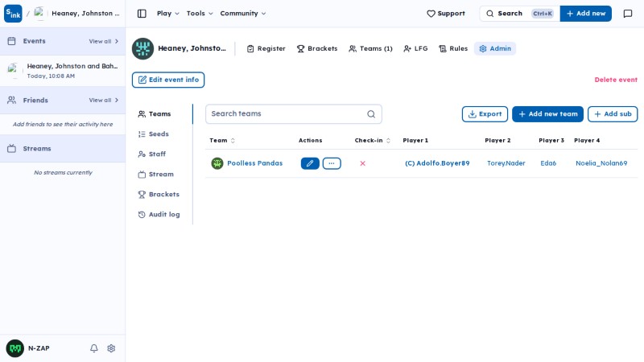This screenshot has height=362, width=644.
Task: Expand Friends View all
Action: point(104,100)
